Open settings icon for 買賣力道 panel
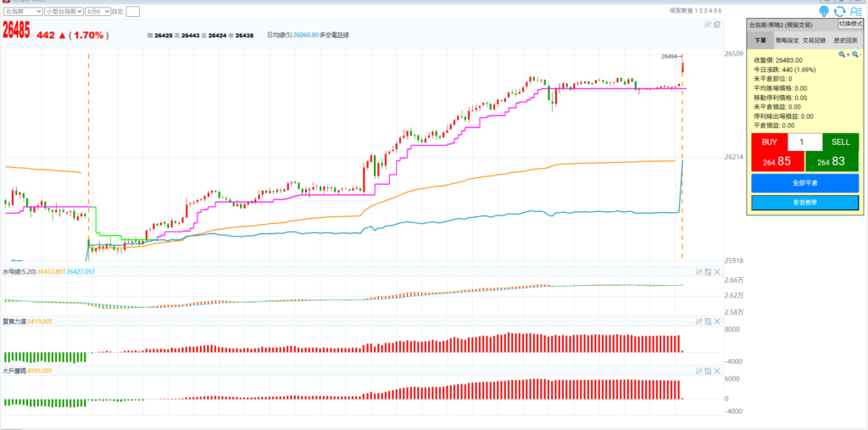The height and width of the screenshot is (430, 868). [698, 321]
